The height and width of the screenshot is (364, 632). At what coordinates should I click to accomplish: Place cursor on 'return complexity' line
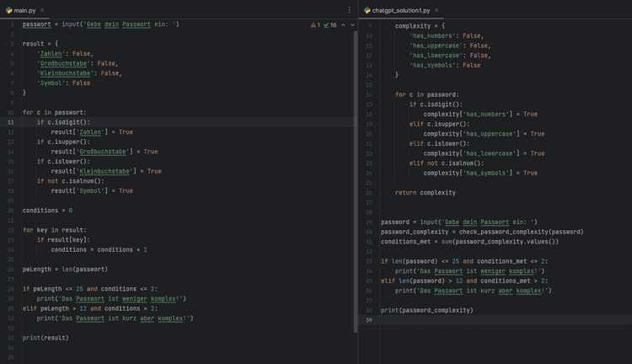(x=425, y=192)
